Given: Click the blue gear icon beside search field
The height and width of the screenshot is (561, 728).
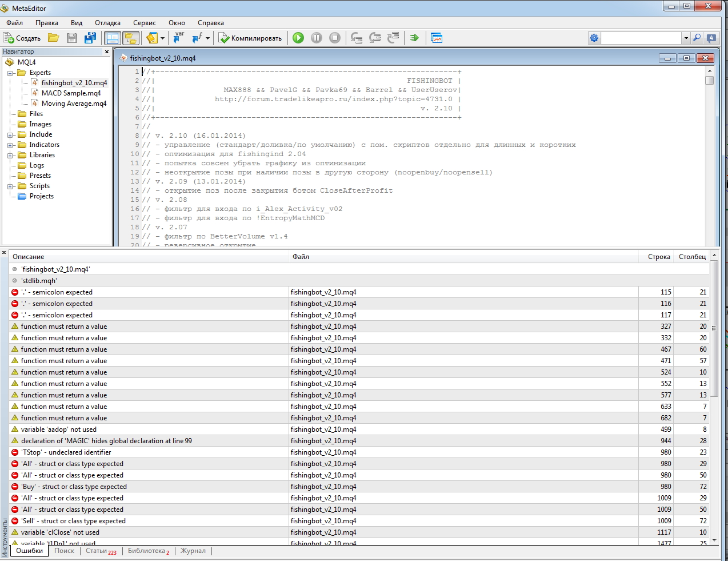Looking at the screenshot, I should pyautogui.click(x=594, y=38).
